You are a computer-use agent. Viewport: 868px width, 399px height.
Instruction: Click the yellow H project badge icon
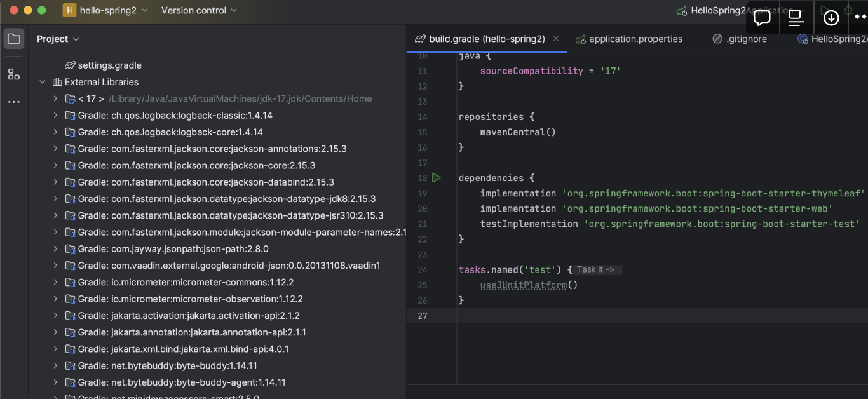tap(70, 10)
